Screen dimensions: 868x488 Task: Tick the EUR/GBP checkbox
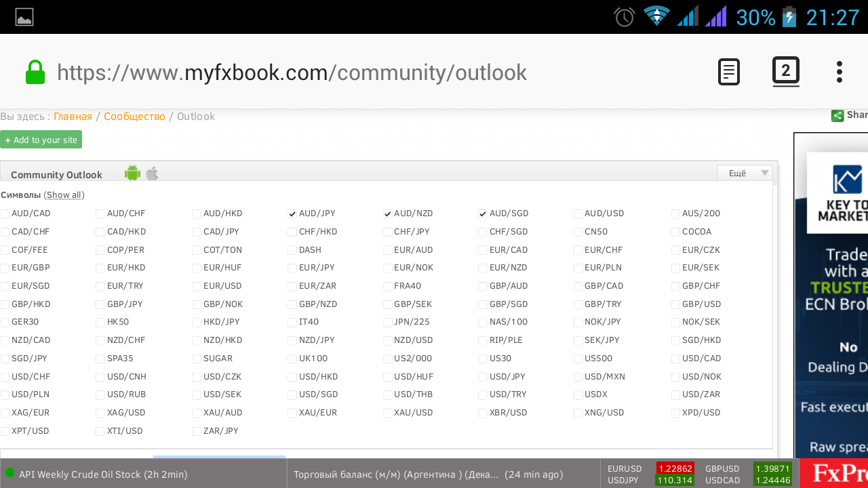click(x=5, y=268)
